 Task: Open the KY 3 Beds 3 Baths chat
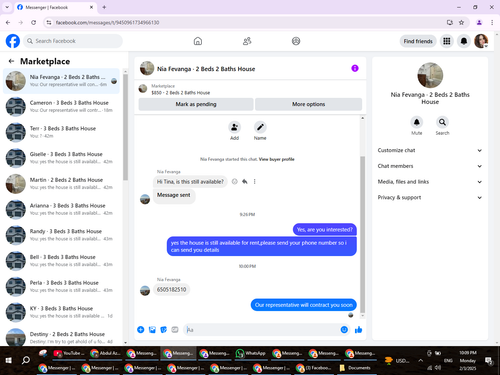pos(62,312)
